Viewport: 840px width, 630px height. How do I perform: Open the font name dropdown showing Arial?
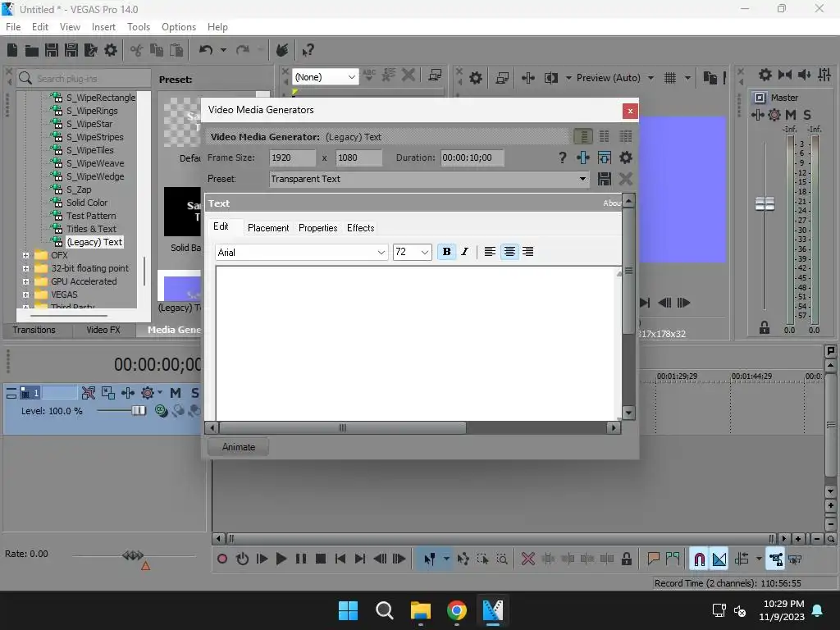(302, 253)
